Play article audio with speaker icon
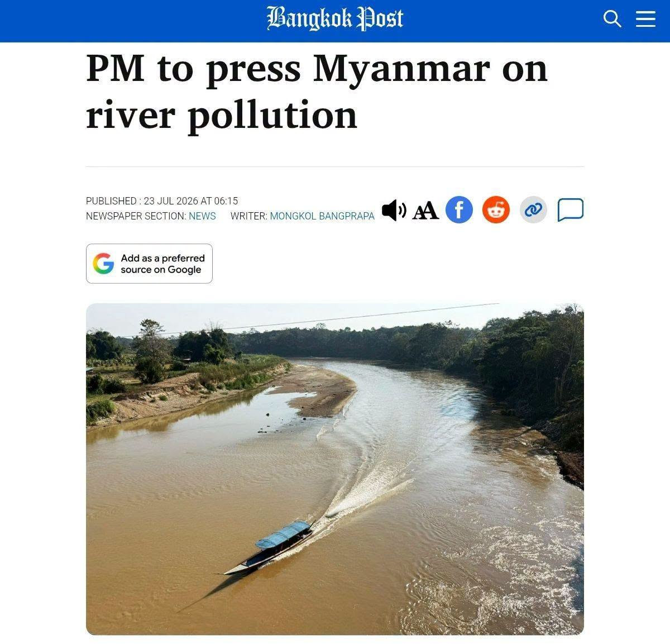The image size is (670, 644). pyautogui.click(x=394, y=210)
